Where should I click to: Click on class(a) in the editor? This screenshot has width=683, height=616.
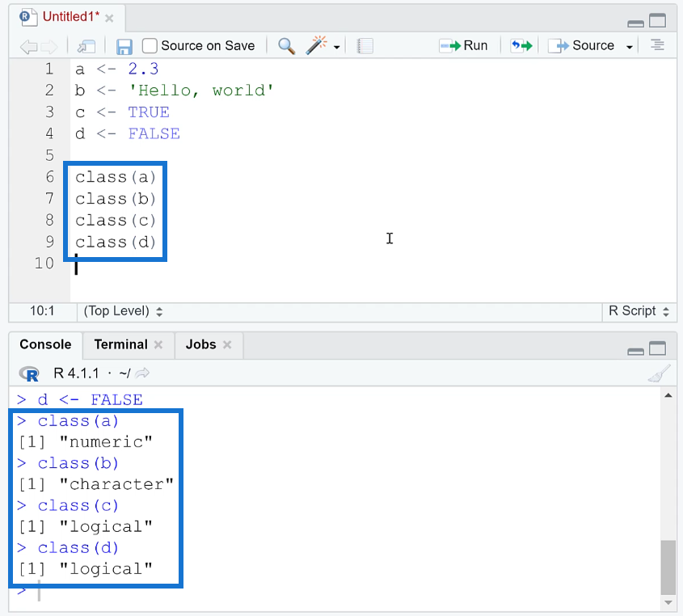[116, 177]
